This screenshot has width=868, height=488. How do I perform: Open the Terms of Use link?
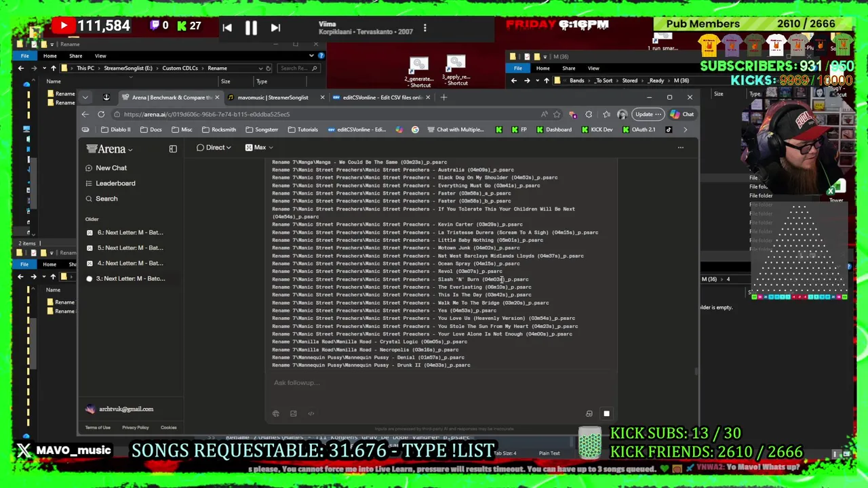tap(98, 428)
